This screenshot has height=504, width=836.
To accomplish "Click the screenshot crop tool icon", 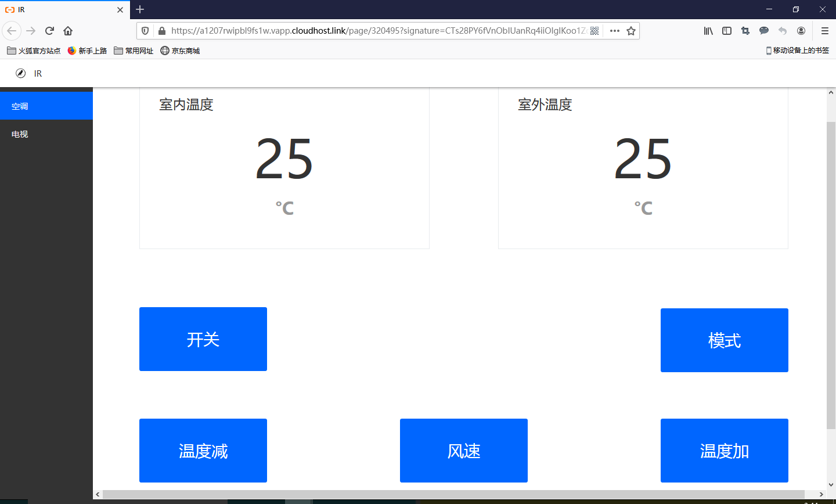I will 745,31.
